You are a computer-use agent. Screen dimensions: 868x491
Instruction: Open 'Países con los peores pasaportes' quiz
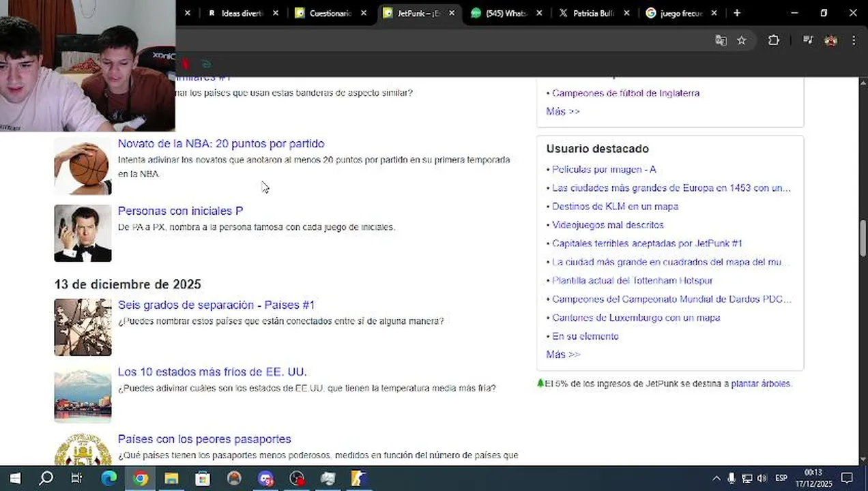click(x=205, y=438)
